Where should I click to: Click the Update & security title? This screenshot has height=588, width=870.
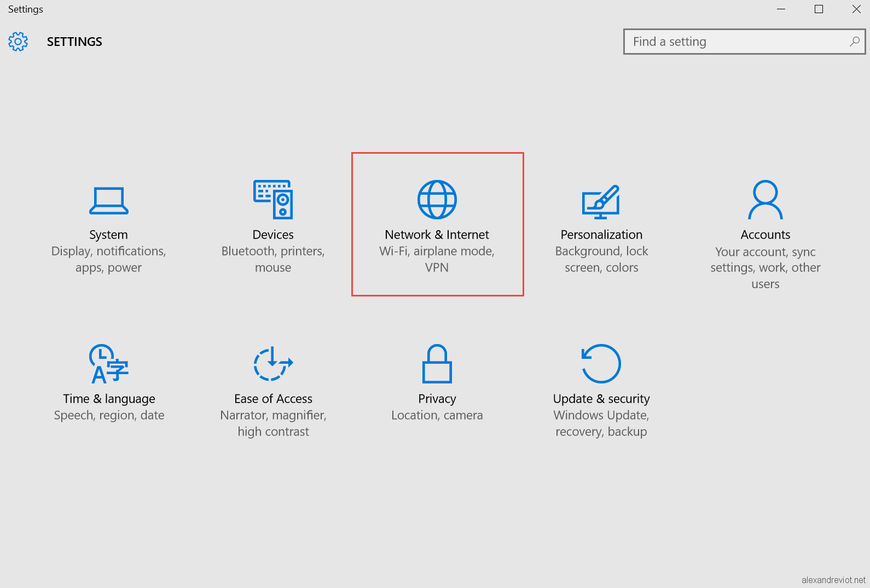tap(601, 399)
